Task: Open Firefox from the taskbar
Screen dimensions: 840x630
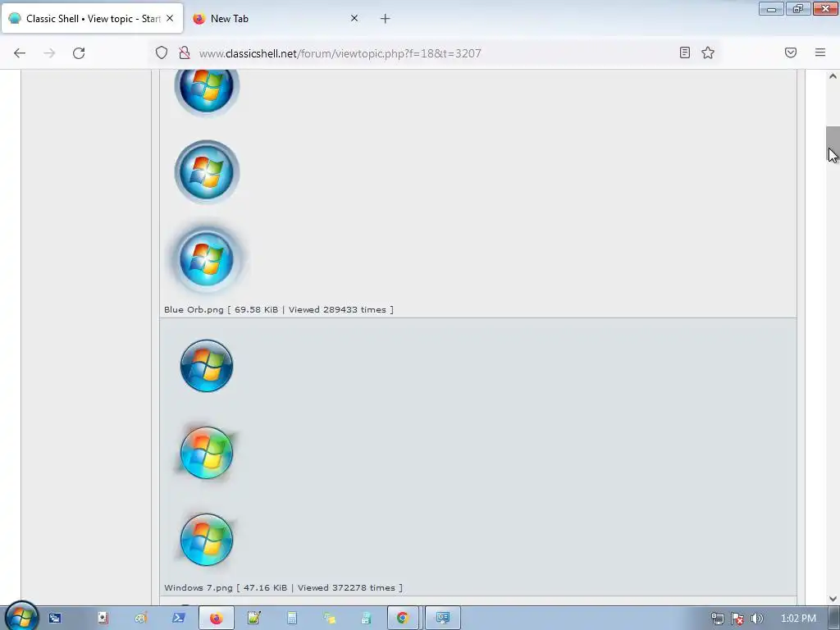Action: pyautogui.click(x=216, y=619)
